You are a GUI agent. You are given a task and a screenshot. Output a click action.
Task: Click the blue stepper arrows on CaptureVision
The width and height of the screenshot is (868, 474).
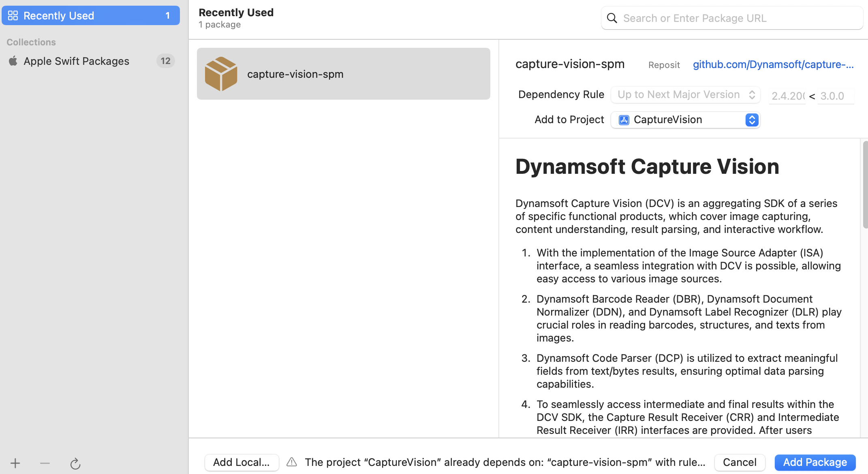pyautogui.click(x=752, y=120)
